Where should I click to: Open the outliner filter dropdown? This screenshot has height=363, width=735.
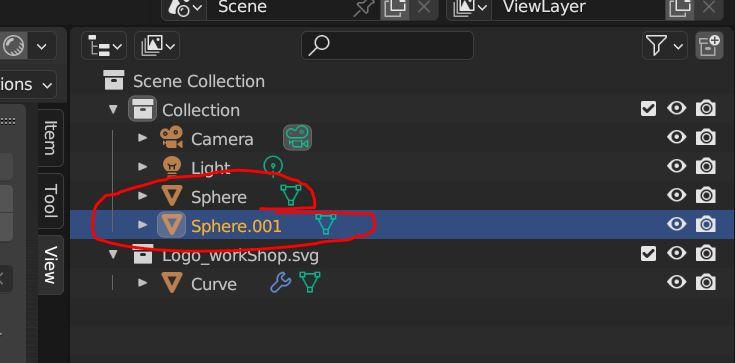(664, 45)
